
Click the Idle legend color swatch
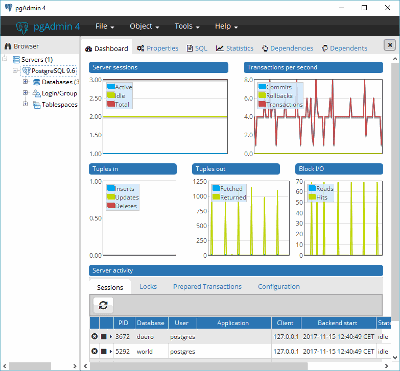coord(111,96)
